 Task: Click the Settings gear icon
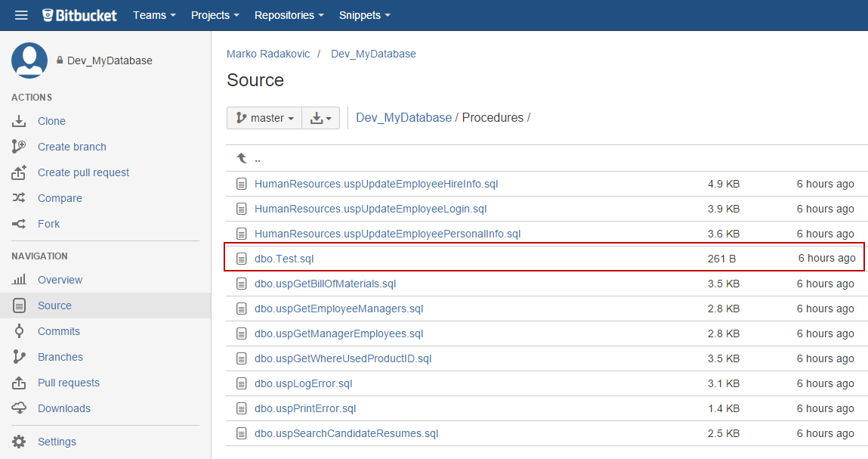click(20, 442)
